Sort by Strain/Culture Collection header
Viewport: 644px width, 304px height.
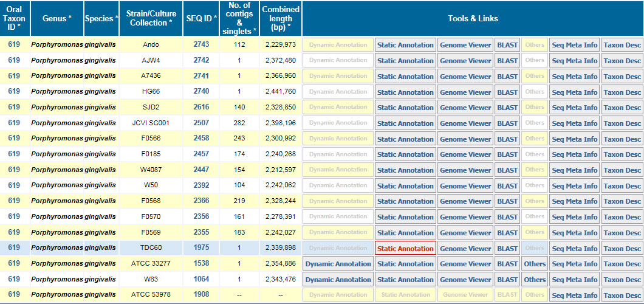click(151, 18)
